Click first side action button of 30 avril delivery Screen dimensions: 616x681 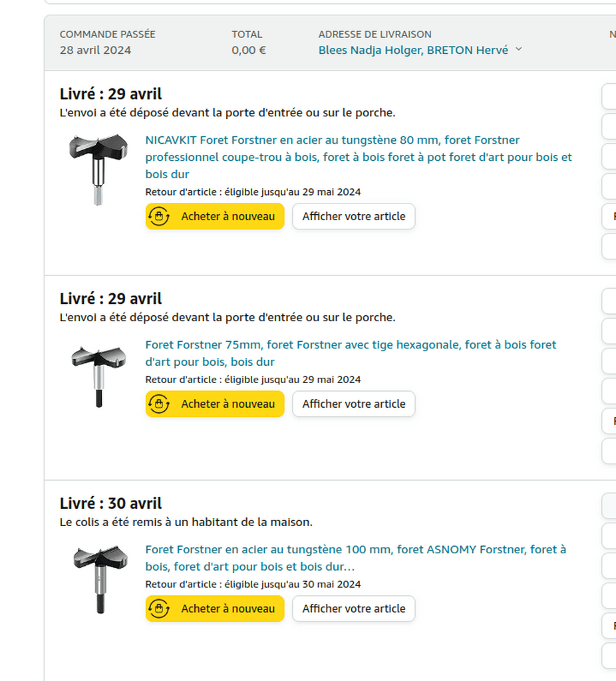tap(609, 505)
